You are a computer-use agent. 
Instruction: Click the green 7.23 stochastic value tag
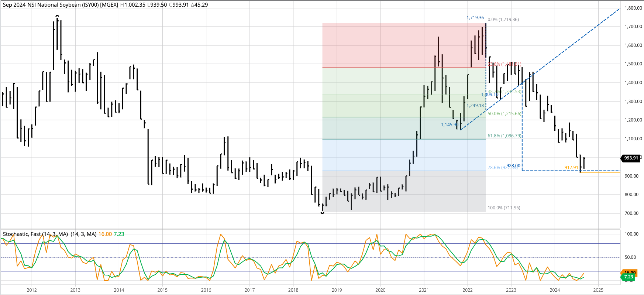(x=628, y=277)
